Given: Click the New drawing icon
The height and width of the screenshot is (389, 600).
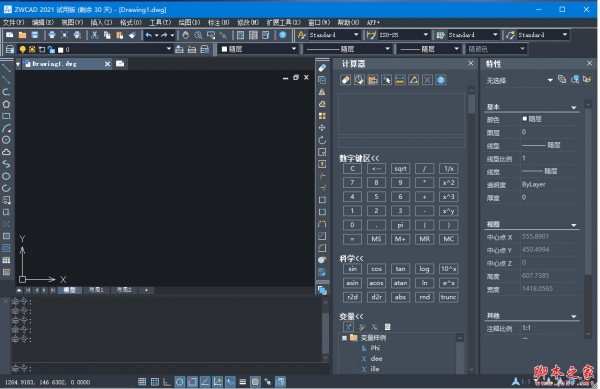Looking at the screenshot, I should coord(9,35).
